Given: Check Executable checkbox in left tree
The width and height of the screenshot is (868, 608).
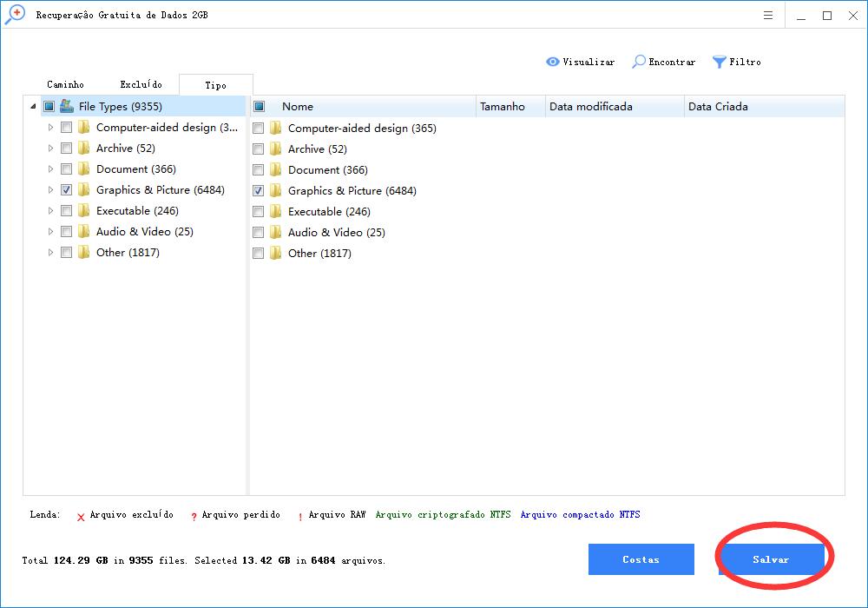Looking at the screenshot, I should 67,210.
